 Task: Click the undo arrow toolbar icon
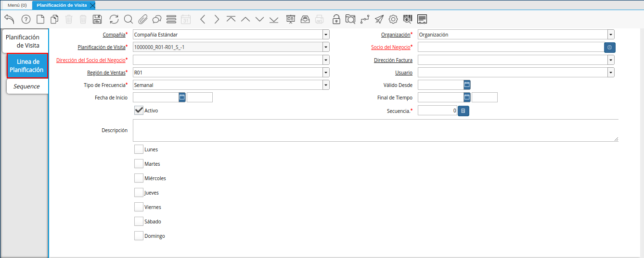coord(9,19)
